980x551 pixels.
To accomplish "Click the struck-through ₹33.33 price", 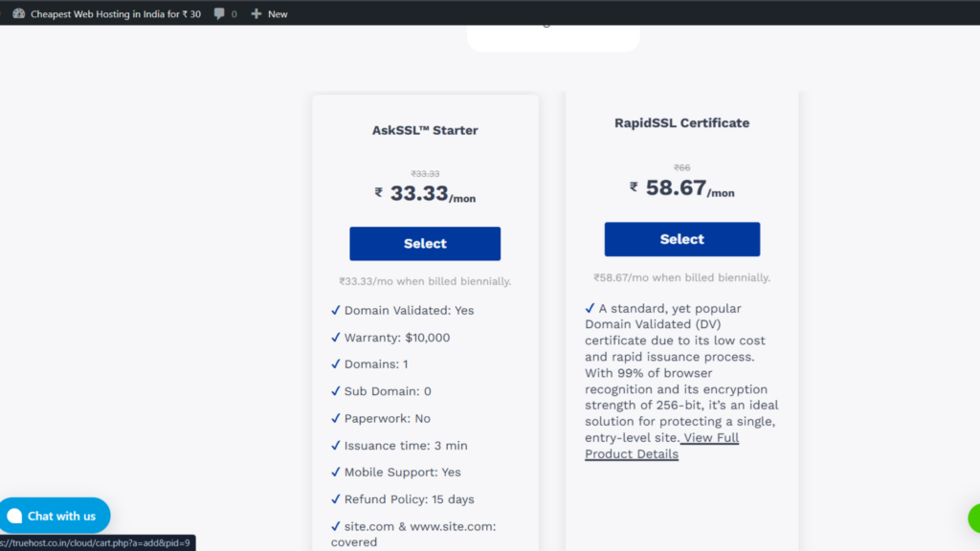I will click(x=425, y=174).
